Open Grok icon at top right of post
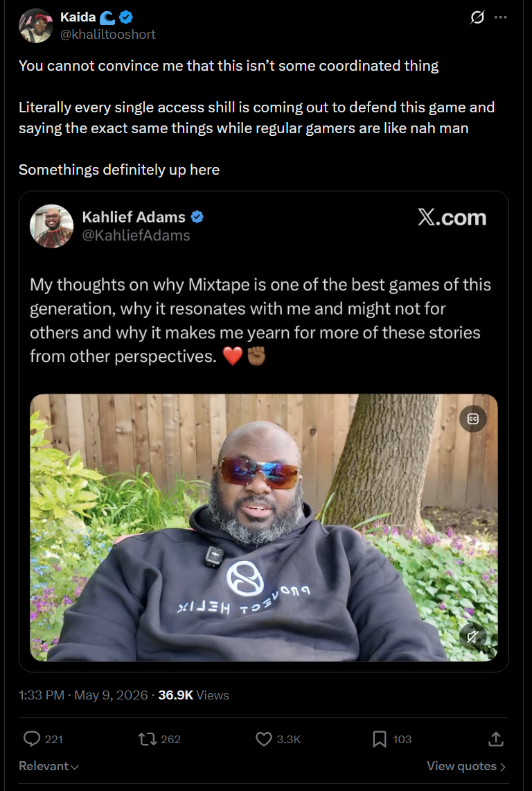 (477, 17)
